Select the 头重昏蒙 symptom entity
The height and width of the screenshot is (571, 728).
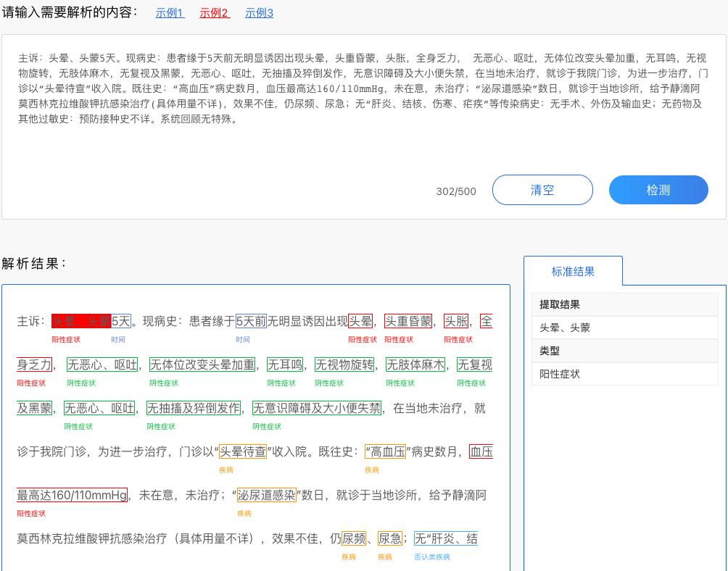tap(408, 321)
